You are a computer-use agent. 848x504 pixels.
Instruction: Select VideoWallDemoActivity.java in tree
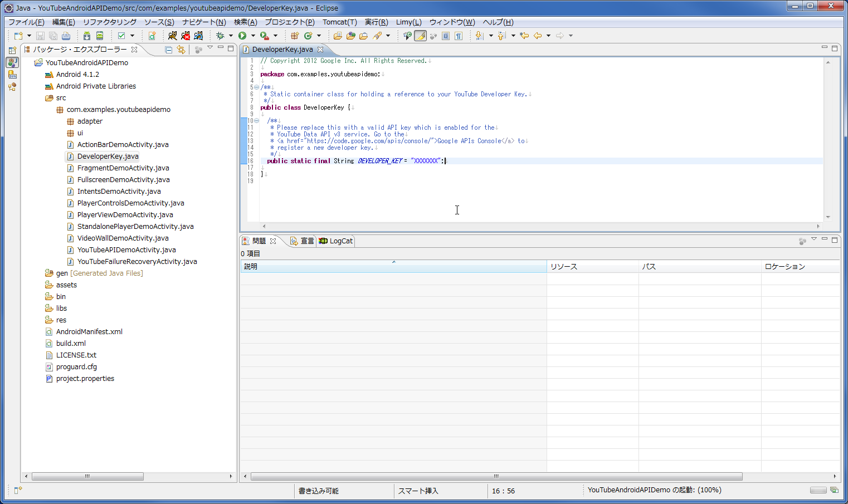123,238
